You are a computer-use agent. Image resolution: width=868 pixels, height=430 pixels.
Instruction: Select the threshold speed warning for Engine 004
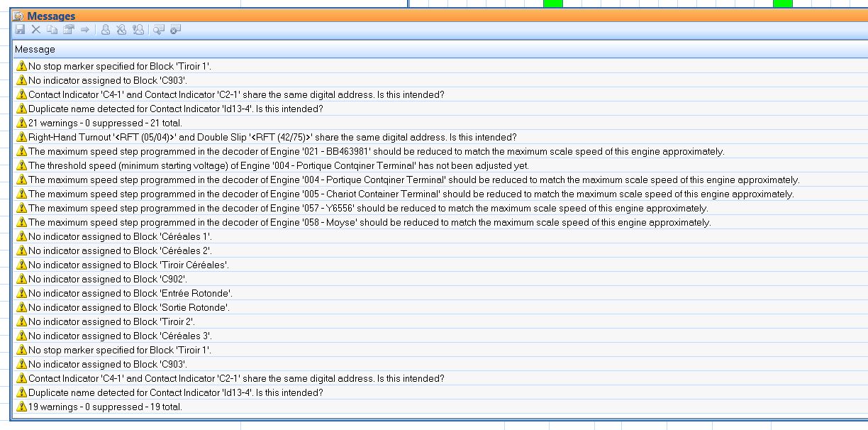click(x=278, y=165)
